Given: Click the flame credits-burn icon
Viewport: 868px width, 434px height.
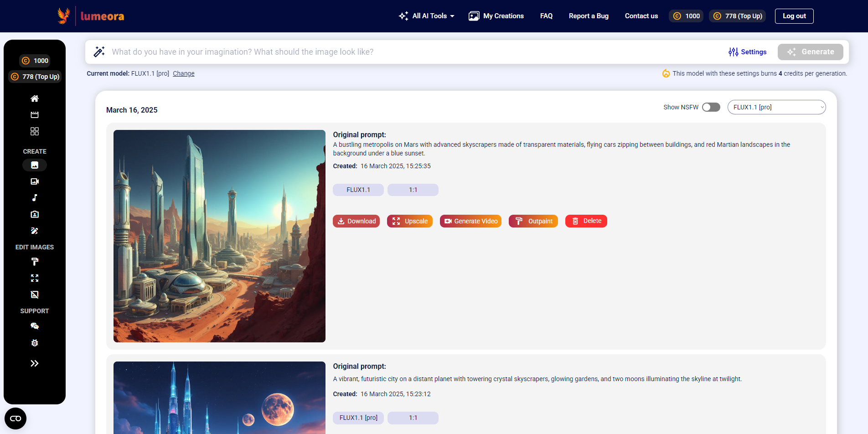Looking at the screenshot, I should (666, 73).
